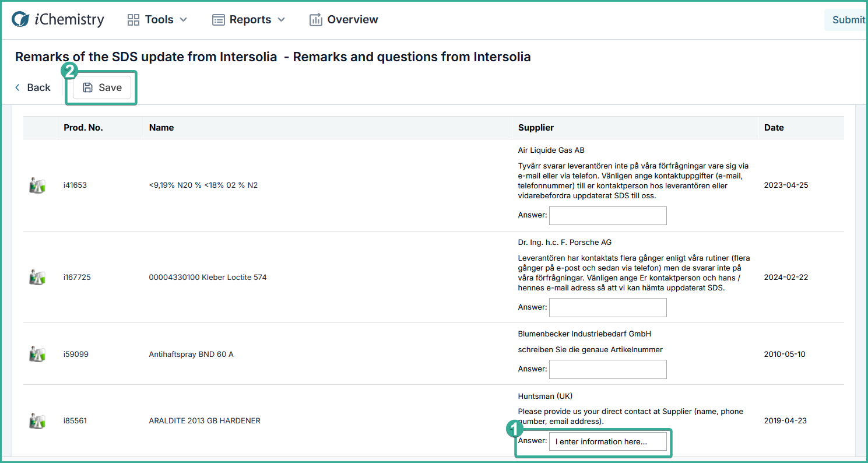Screen dimensions: 868x463
Task: Expand the Tools dropdown chevron
Action: point(183,20)
